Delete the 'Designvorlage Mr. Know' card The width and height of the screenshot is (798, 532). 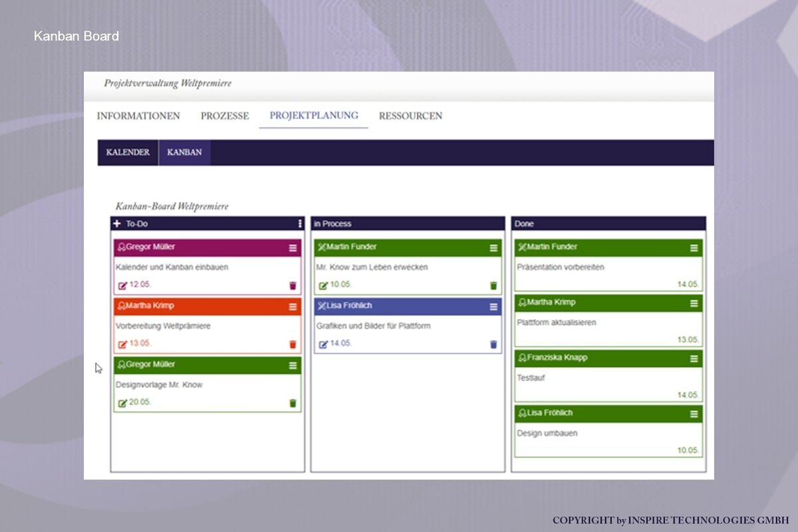tap(293, 403)
